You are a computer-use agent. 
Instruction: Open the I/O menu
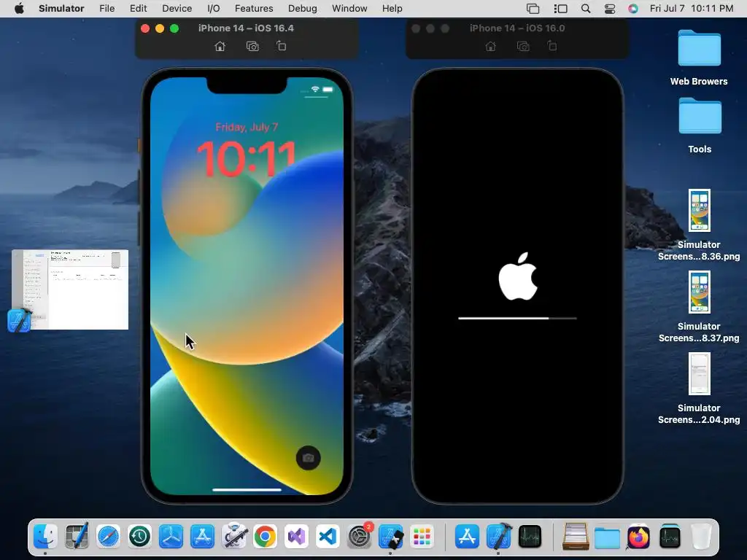[214, 9]
